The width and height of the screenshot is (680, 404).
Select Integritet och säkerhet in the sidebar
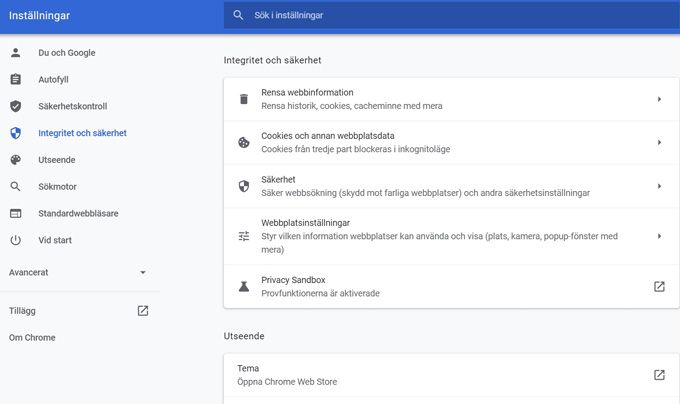(x=82, y=133)
